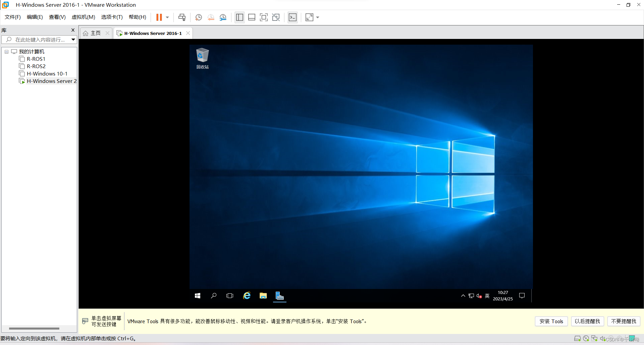Toggle the library sidebar view
The image size is (644, 345).
coord(239,17)
